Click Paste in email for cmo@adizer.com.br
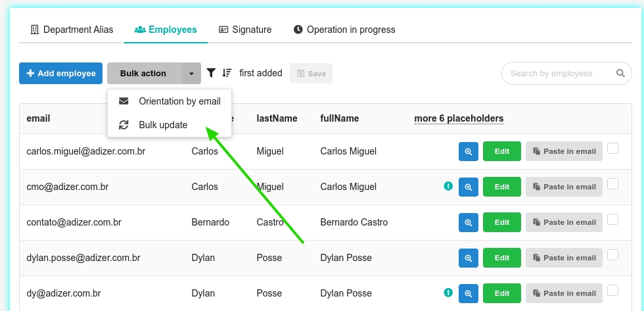644x311 pixels. pyautogui.click(x=564, y=187)
